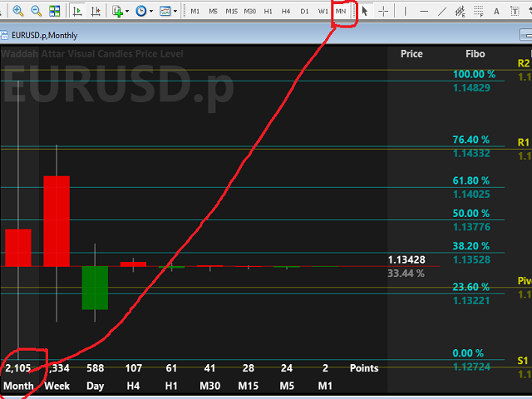This screenshot has width=532, height=399.
Task: Open the Indicators list icon
Action: (x=117, y=11)
